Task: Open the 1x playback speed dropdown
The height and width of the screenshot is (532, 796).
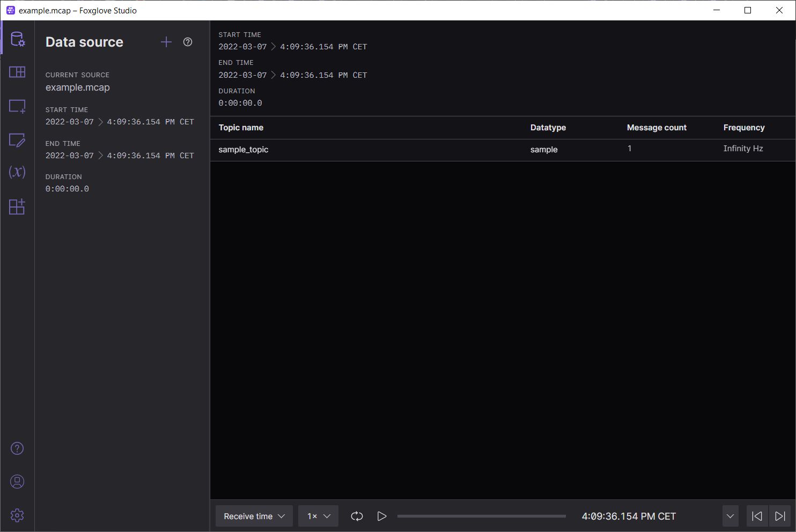Action: [318, 516]
